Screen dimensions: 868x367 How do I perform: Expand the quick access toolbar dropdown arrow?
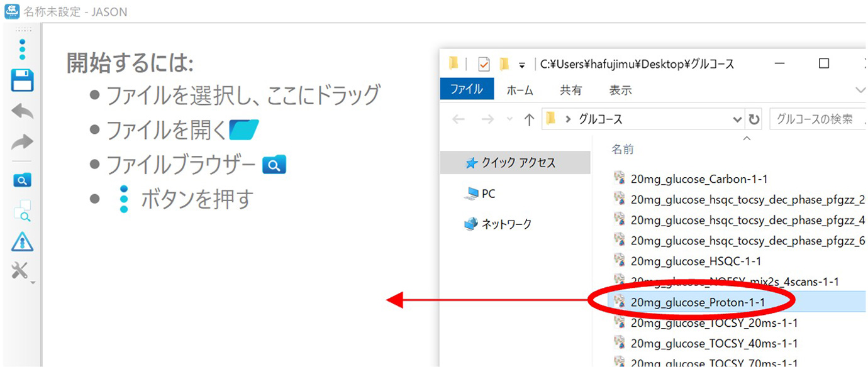pos(521,65)
